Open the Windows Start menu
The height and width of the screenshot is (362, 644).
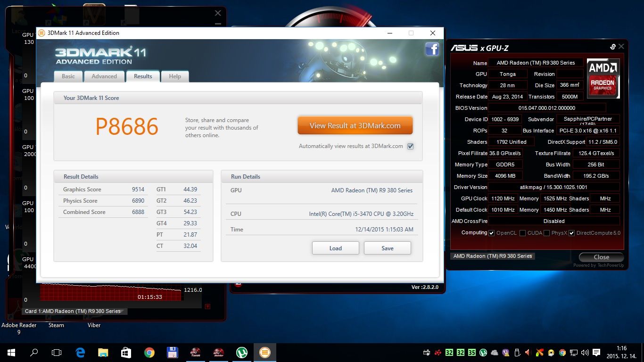(x=11, y=352)
